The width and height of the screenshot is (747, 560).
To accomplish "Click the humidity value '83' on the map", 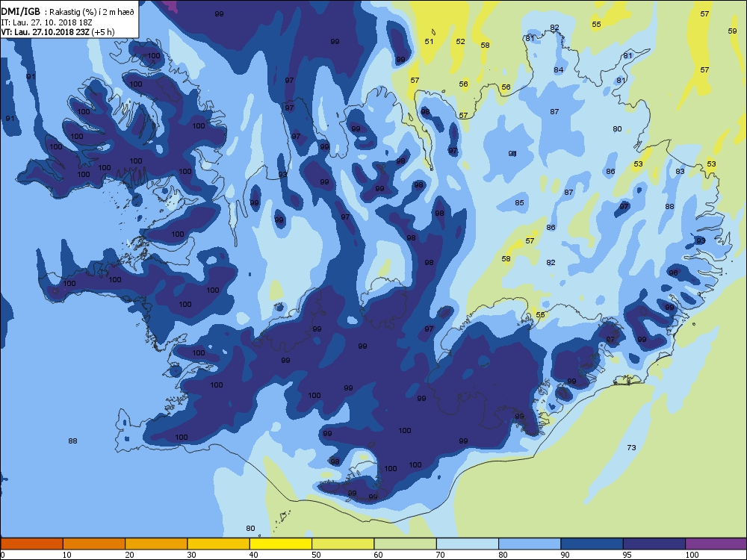I will tap(680, 172).
